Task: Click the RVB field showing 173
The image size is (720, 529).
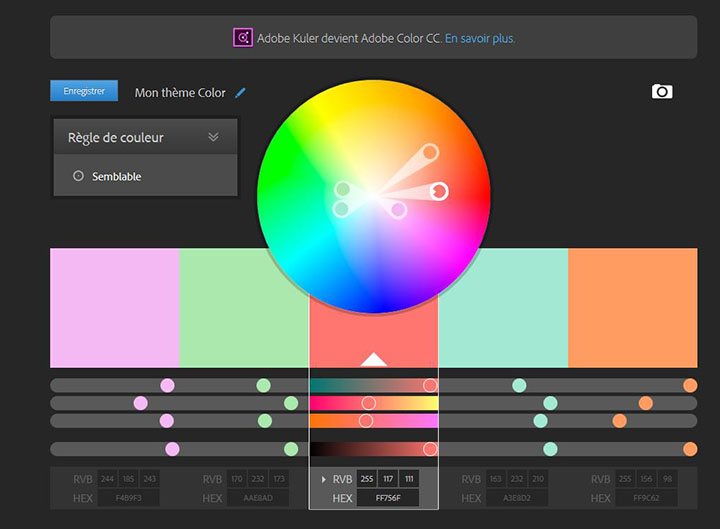Action: [x=279, y=479]
